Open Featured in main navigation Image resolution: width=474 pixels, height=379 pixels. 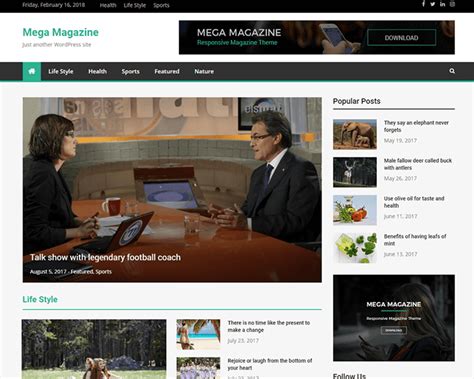coord(167,71)
